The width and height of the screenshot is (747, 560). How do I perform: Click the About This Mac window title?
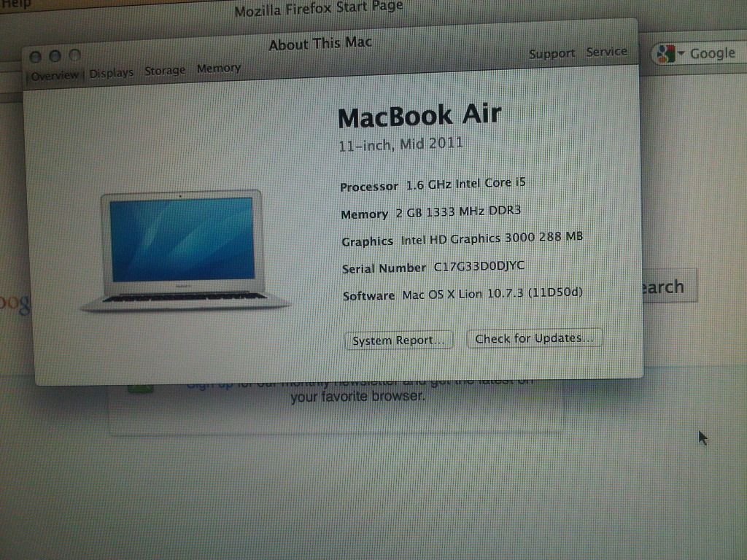[320, 44]
